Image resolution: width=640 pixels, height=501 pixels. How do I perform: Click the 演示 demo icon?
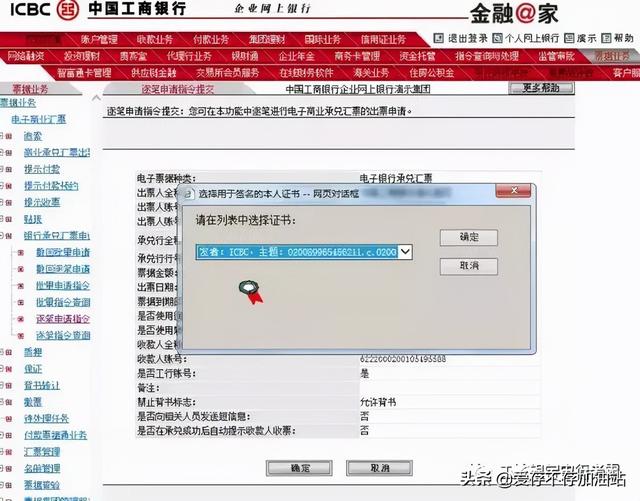click(569, 38)
